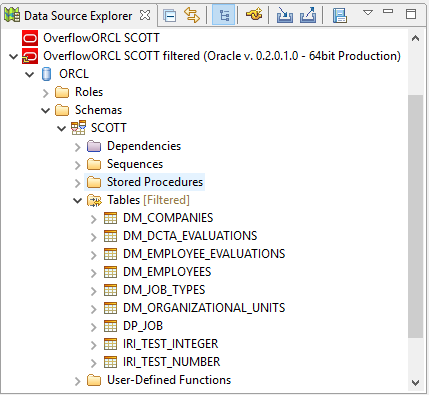
Task: Click the OverflowORCL SCOTT Oracle connection icon
Action: click(x=30, y=38)
